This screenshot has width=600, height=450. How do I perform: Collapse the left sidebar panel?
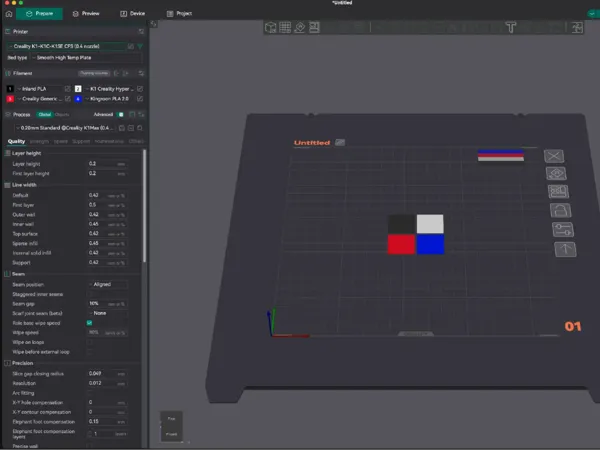coord(153,24)
